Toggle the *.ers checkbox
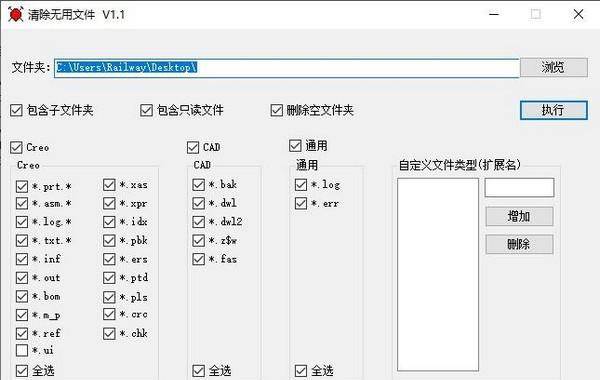The height and width of the screenshot is (380, 600). coord(109,259)
